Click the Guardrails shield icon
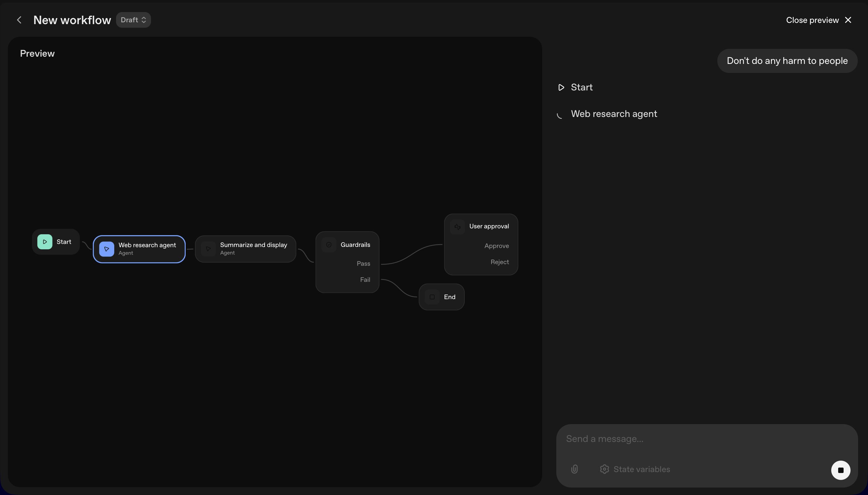 point(329,245)
